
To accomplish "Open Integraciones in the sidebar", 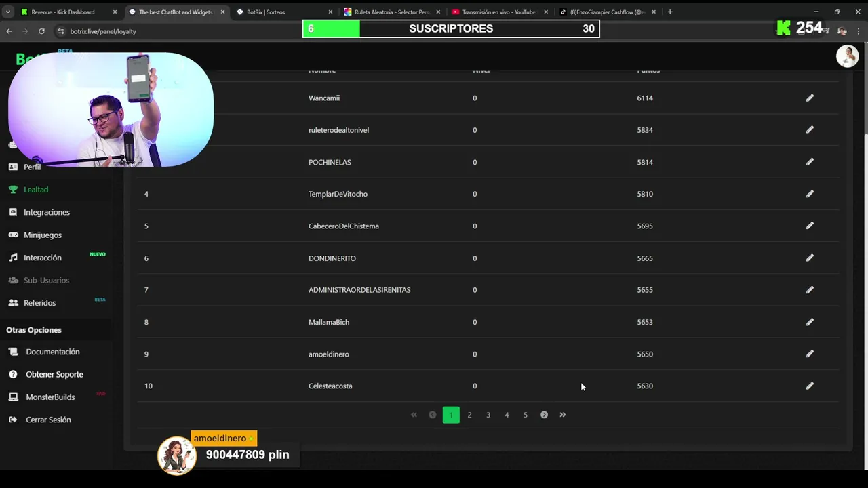I will click(x=46, y=212).
